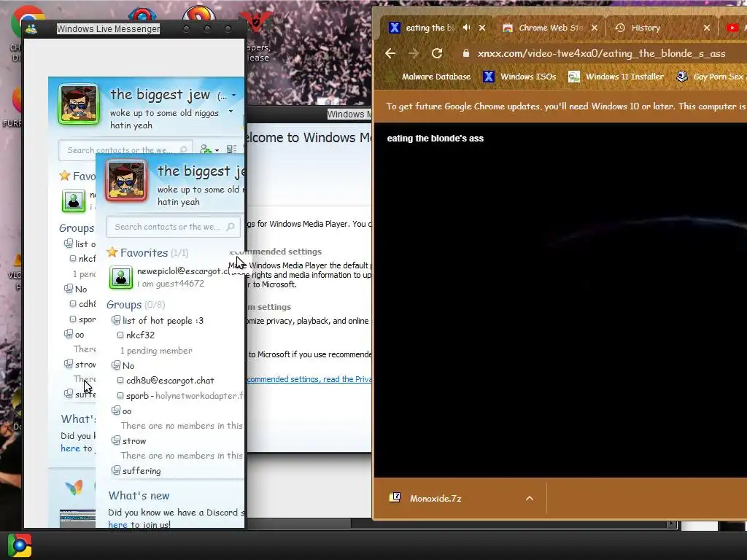Open the Windows 11 Installer bookmark
The width and height of the screenshot is (747, 560).
click(x=616, y=77)
